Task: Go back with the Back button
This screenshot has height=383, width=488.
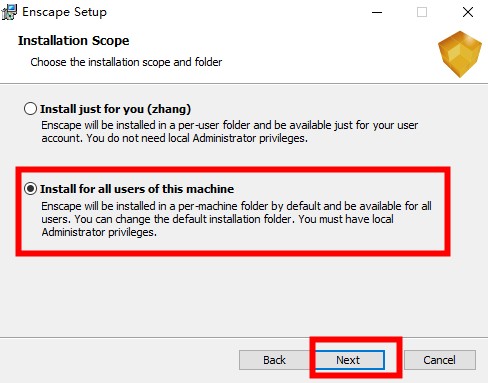Action: [274, 360]
